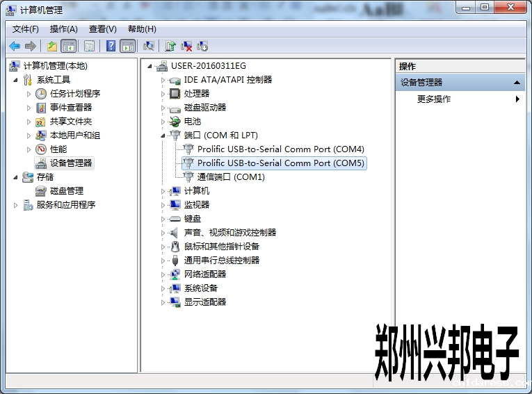Expand 任务计划程序 in the left tree
Viewport: 532px width, 394px height.
point(29,94)
